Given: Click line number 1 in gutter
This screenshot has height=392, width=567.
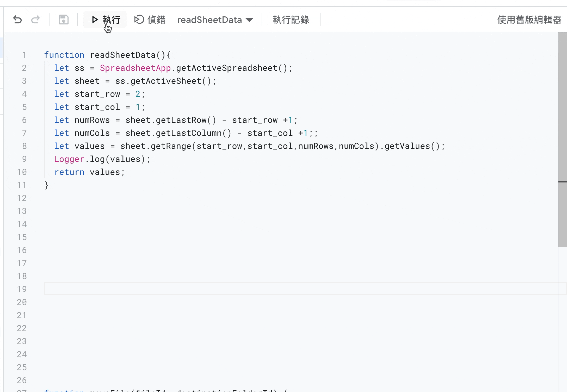Looking at the screenshot, I should [24, 55].
